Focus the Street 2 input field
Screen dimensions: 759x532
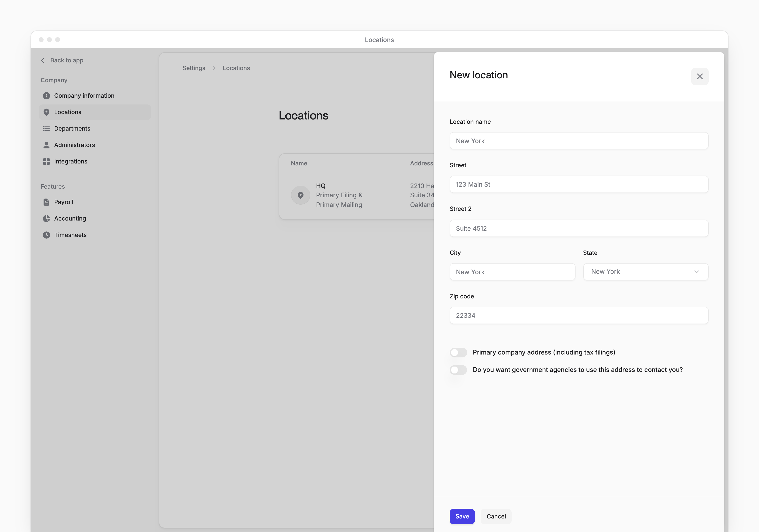[x=579, y=229]
